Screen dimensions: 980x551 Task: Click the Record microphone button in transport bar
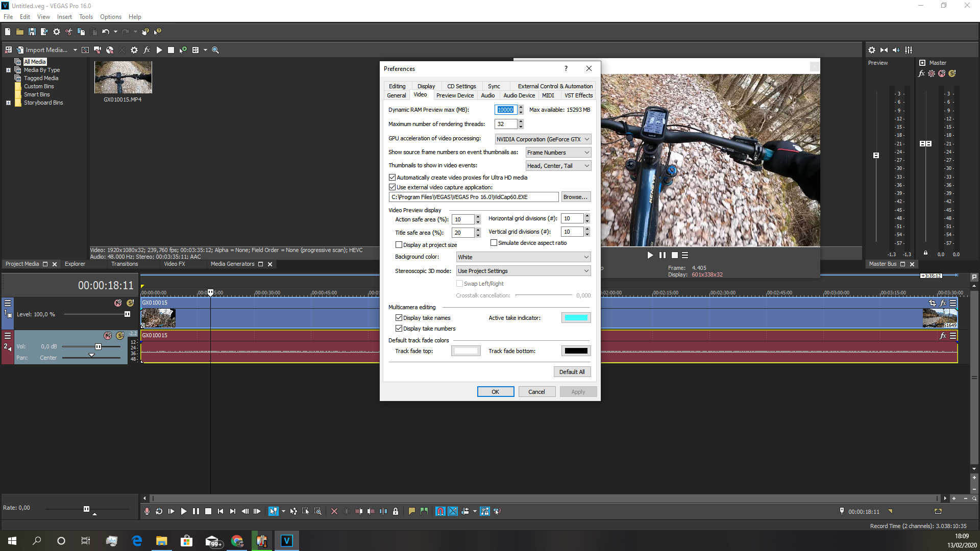[x=147, y=511]
